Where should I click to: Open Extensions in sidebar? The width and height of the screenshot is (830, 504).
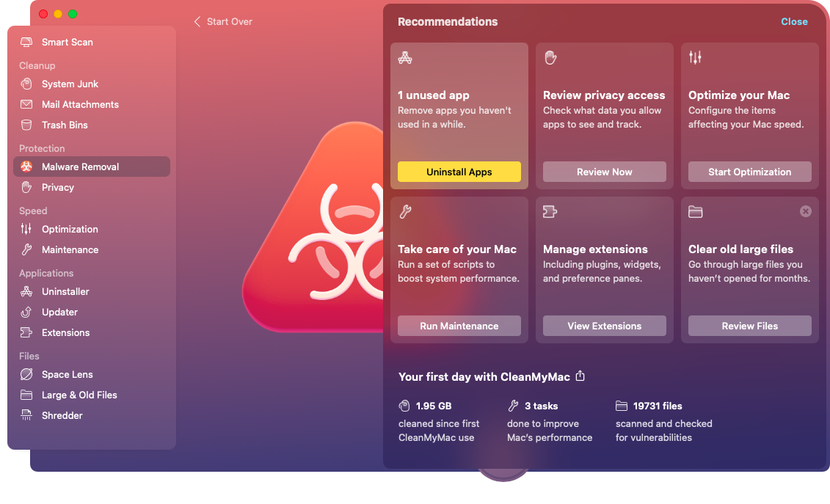click(92, 333)
